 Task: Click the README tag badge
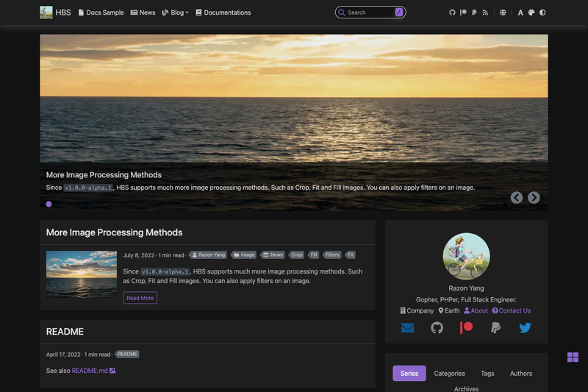[127, 354]
